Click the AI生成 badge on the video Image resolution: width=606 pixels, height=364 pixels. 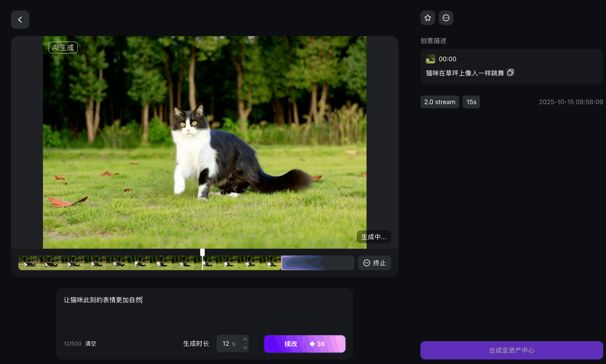click(63, 47)
